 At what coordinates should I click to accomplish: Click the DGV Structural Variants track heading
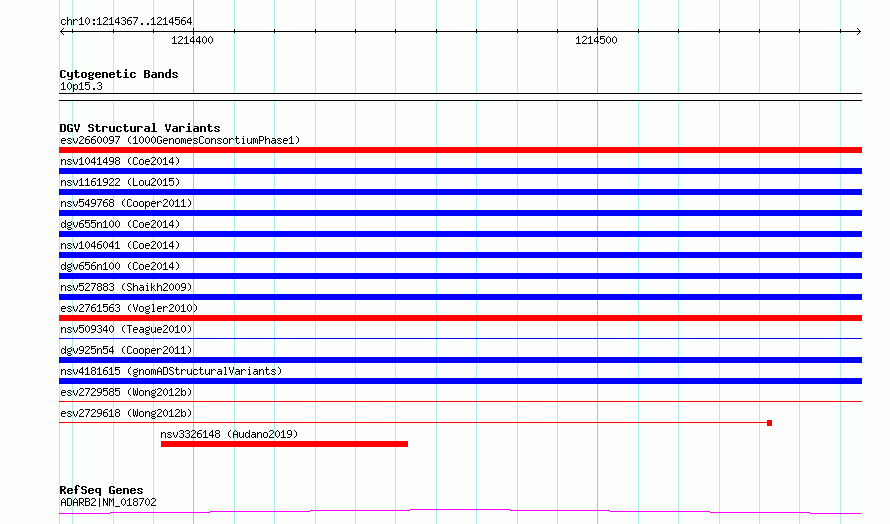(140, 128)
